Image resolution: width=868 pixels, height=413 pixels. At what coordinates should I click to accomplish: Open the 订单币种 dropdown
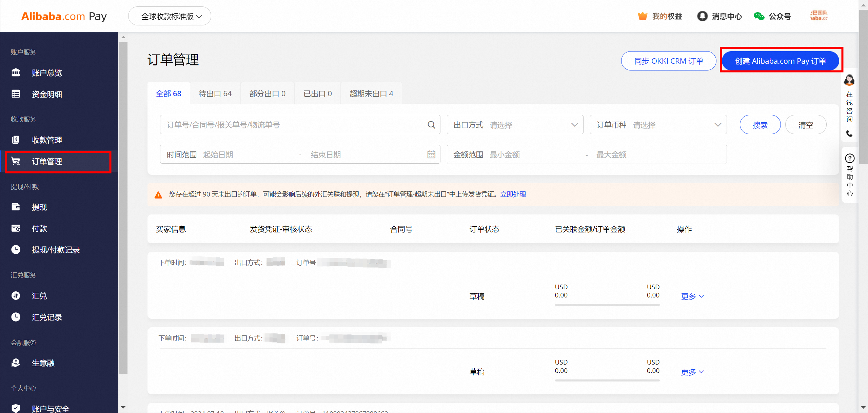tap(658, 125)
